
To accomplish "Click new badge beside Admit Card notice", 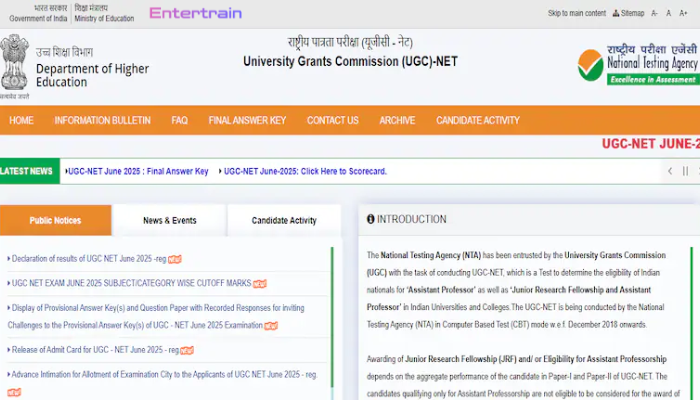I will click(x=187, y=350).
